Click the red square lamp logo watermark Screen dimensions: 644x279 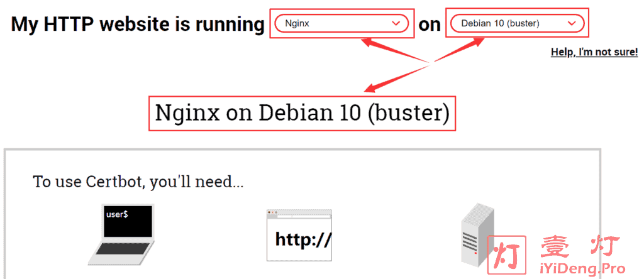[x=506, y=254]
